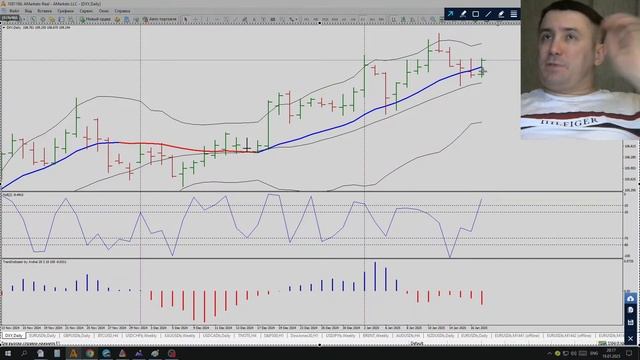Open the Windows notification center icon
The height and width of the screenshot is (360, 640).
click(x=629, y=353)
